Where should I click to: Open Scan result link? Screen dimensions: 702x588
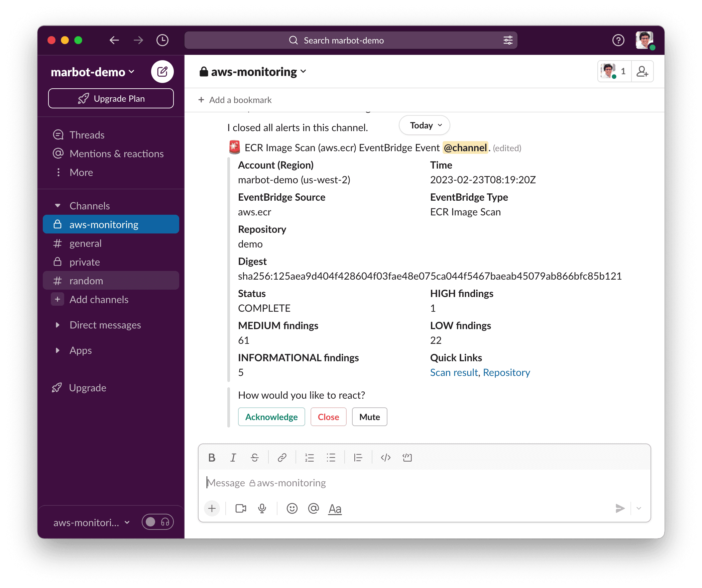(x=454, y=372)
